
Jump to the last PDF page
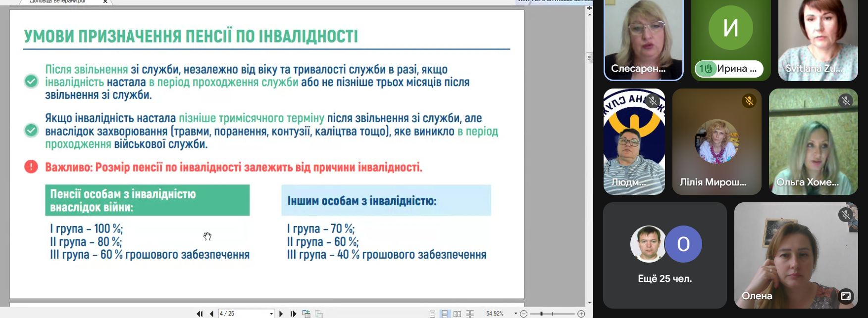tap(293, 314)
